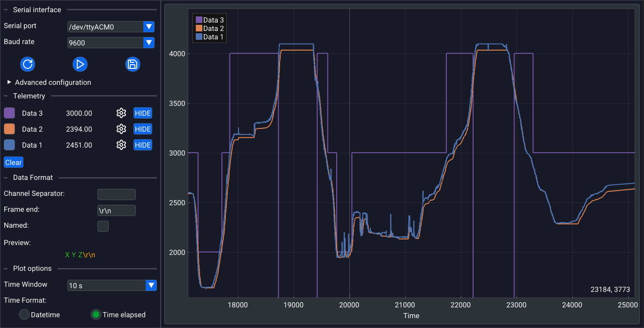Open settings gear for Data 1
This screenshot has height=328, width=644.
[x=121, y=145]
